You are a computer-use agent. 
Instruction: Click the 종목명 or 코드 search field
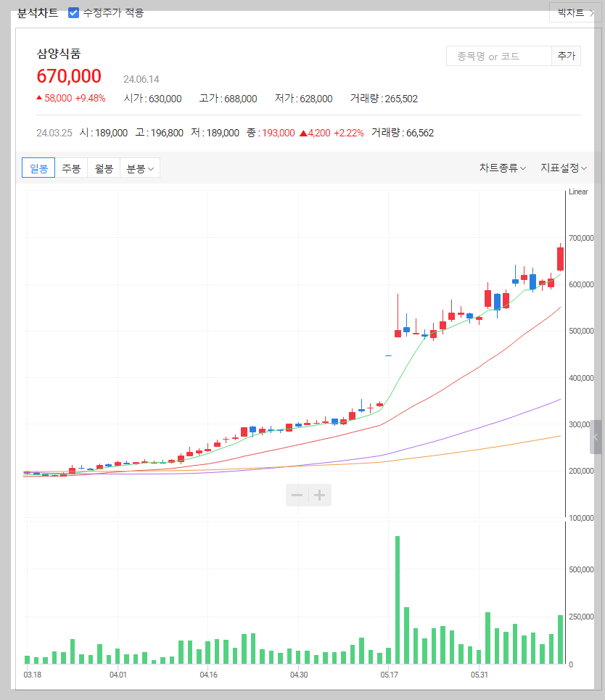pyautogui.click(x=499, y=57)
